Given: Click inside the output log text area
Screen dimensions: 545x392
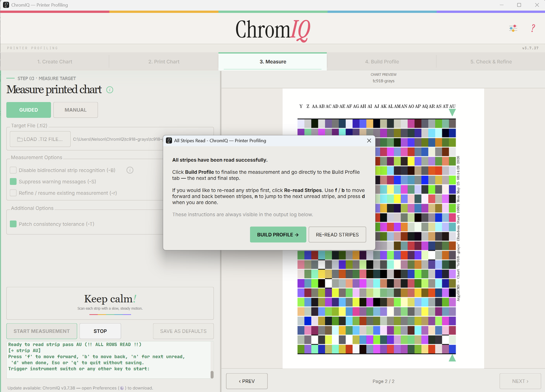Looking at the screenshot, I should pyautogui.click(x=108, y=360).
